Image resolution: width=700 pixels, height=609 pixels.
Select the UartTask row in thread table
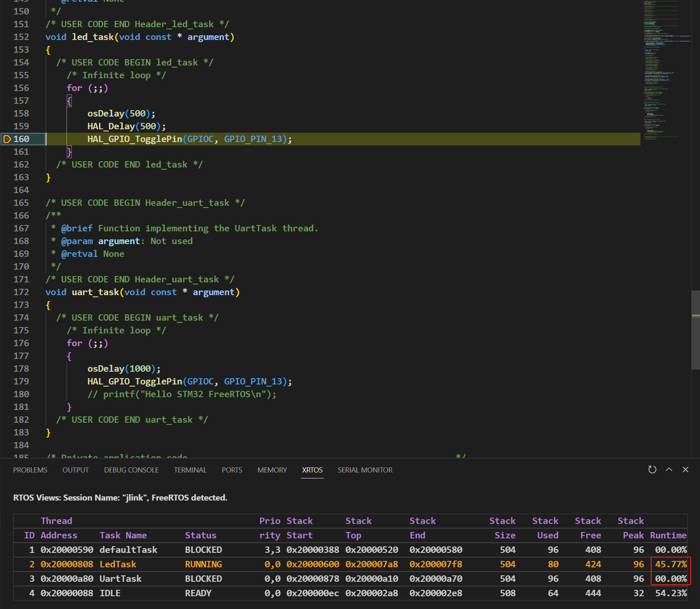pyautogui.click(x=350, y=579)
